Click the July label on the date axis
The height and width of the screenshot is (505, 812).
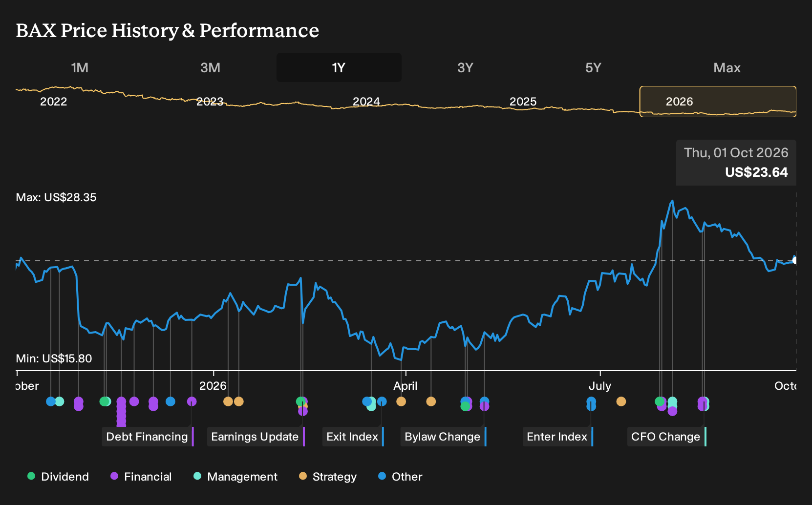[x=600, y=386]
